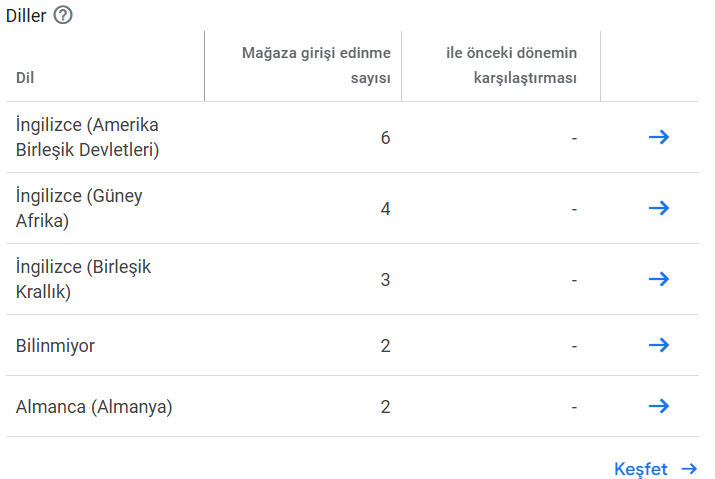Open the help icon next to Diller
The height and width of the screenshot is (479, 715).
63,16
